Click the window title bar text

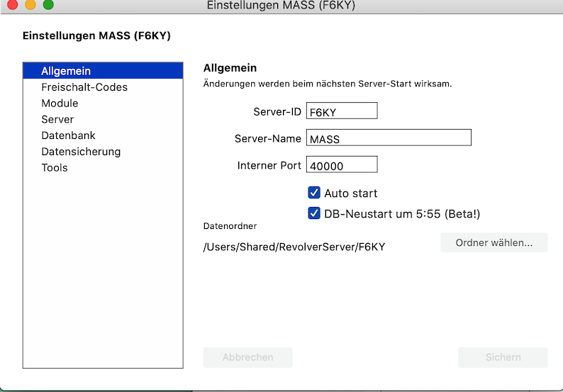pos(281,6)
